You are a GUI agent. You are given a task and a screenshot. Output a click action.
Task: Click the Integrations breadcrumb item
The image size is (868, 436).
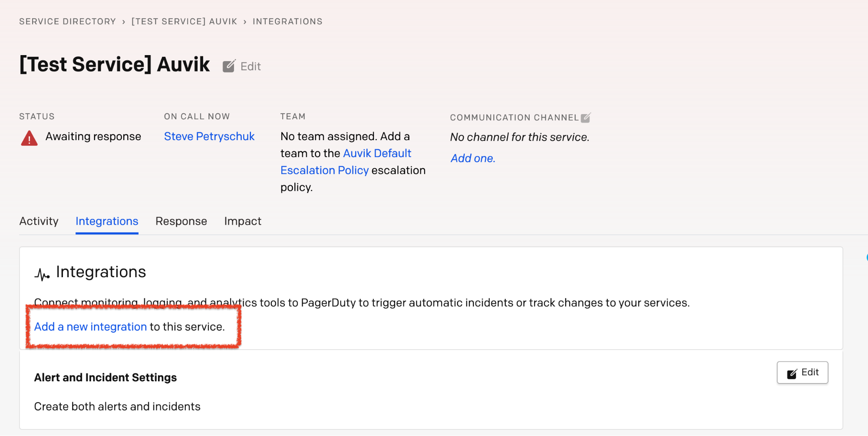pyautogui.click(x=287, y=21)
